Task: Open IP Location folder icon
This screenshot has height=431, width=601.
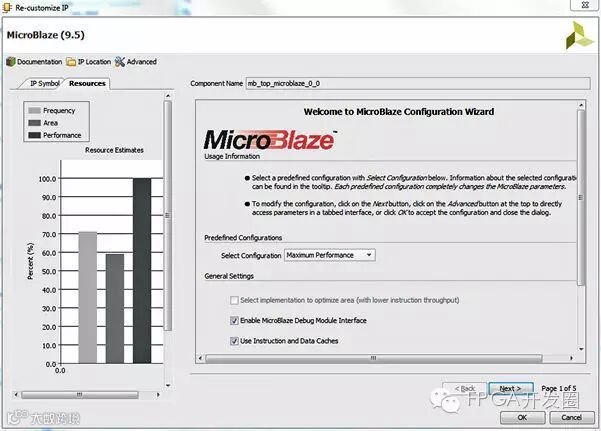Action: tap(71, 62)
